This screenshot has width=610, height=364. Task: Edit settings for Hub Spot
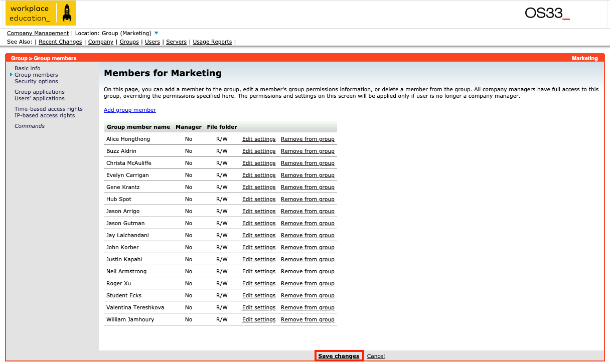point(259,199)
